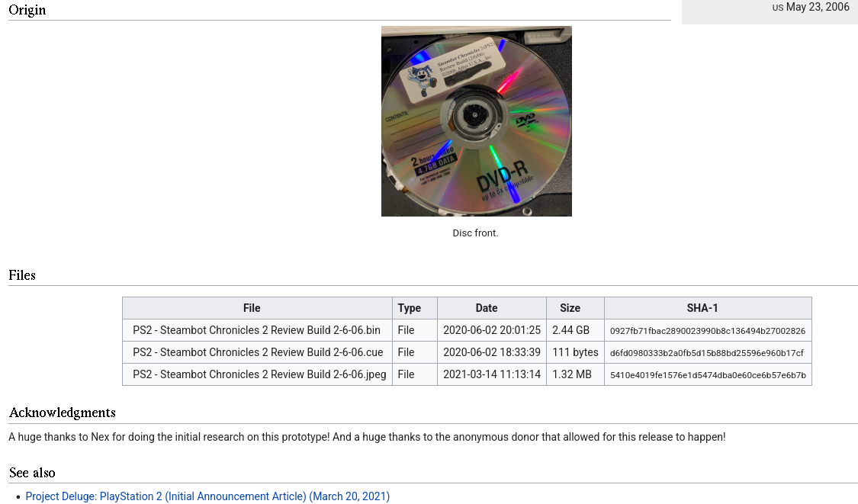This screenshot has width=858, height=504.
Task: Click the date 2020-06-02 20:01:25
Action: [492, 330]
